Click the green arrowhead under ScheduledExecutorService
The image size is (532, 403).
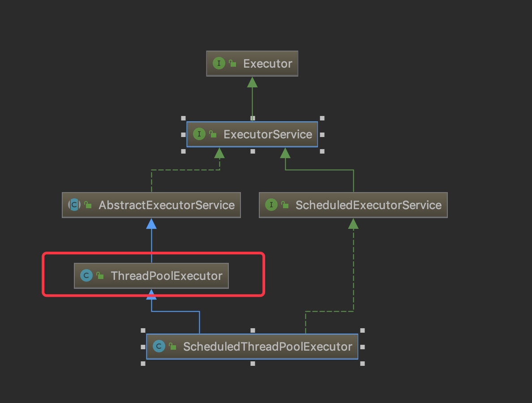353,223
